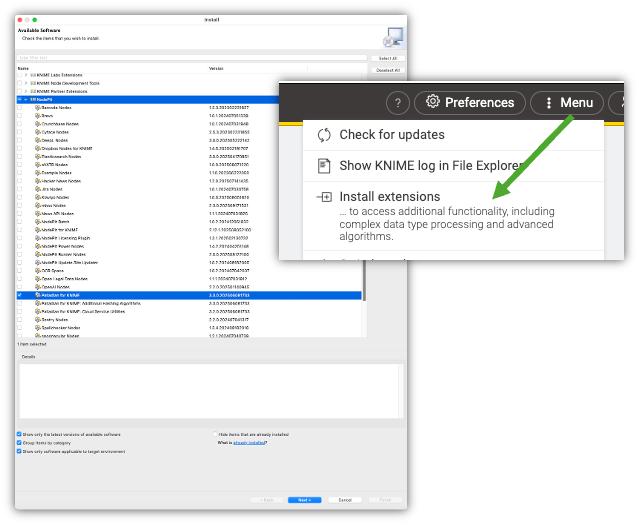639x525 pixels.
Task: Click the Dropbox Nodes for KNIME icon
Action: point(37,148)
